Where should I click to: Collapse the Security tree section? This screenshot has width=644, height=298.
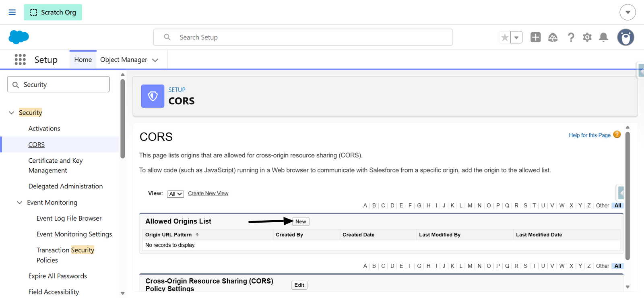(11, 113)
